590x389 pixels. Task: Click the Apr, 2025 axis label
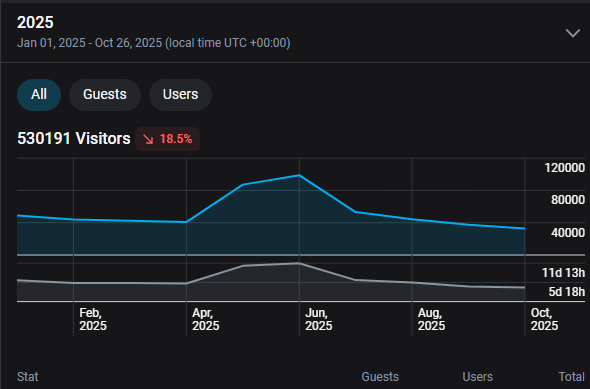(x=205, y=319)
